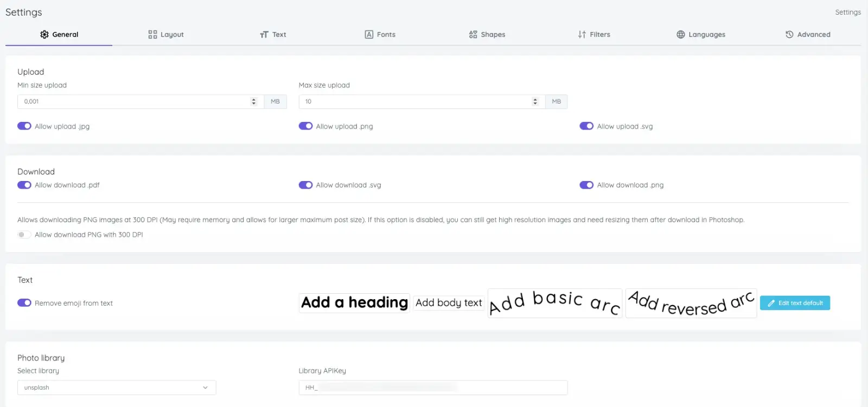Image resolution: width=868 pixels, height=407 pixels.
Task: Click the Layout grid icon
Action: click(x=152, y=35)
